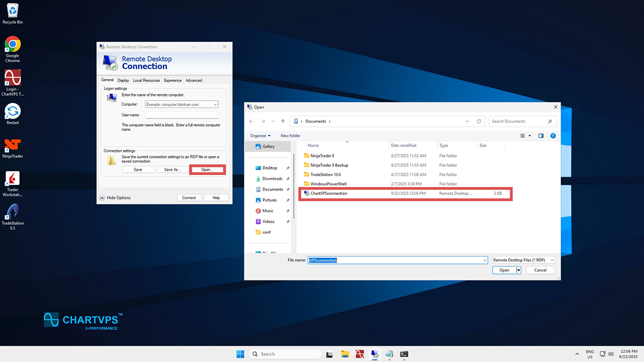Screen dimensions: 644x362
Task: Open the Organize dropdown menu
Action: coord(260,136)
